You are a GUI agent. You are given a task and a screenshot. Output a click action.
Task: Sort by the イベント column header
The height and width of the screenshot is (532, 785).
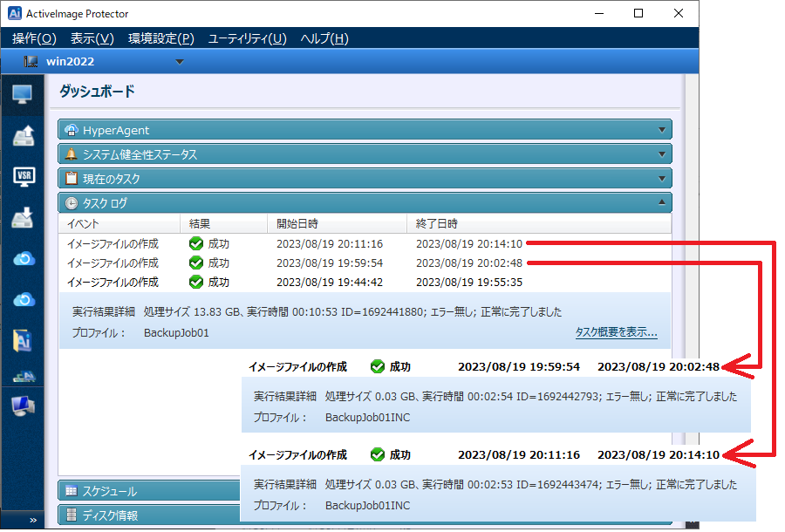pyautogui.click(x=119, y=223)
